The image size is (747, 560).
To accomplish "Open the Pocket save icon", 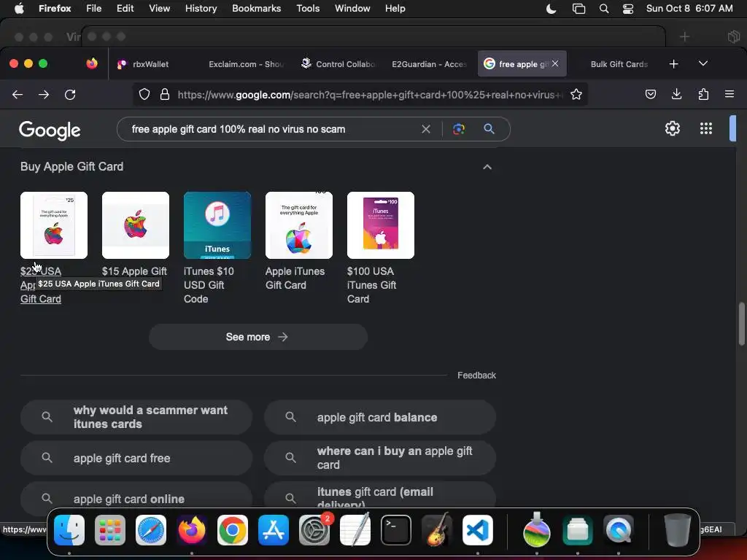I will [650, 94].
